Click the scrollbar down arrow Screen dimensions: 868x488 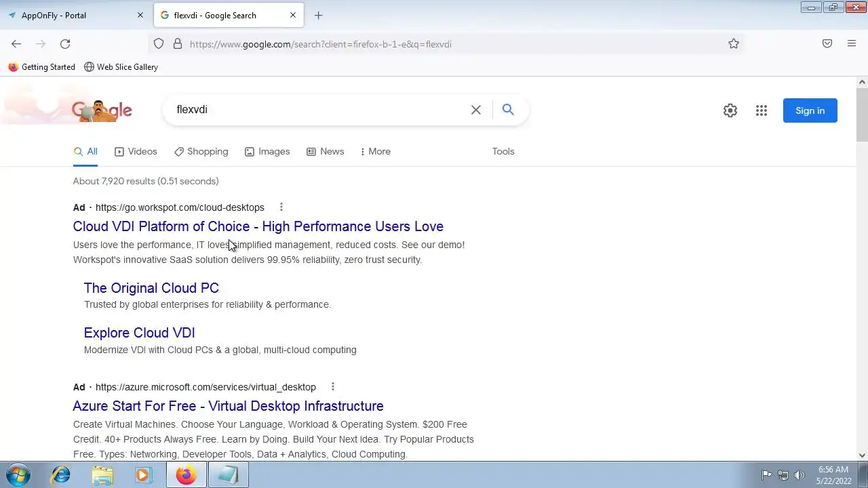(862, 455)
